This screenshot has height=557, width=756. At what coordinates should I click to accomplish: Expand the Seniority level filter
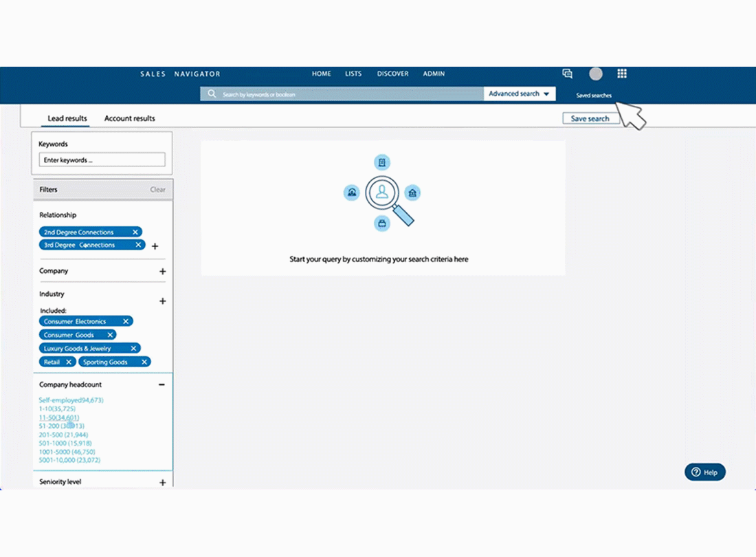coord(162,482)
